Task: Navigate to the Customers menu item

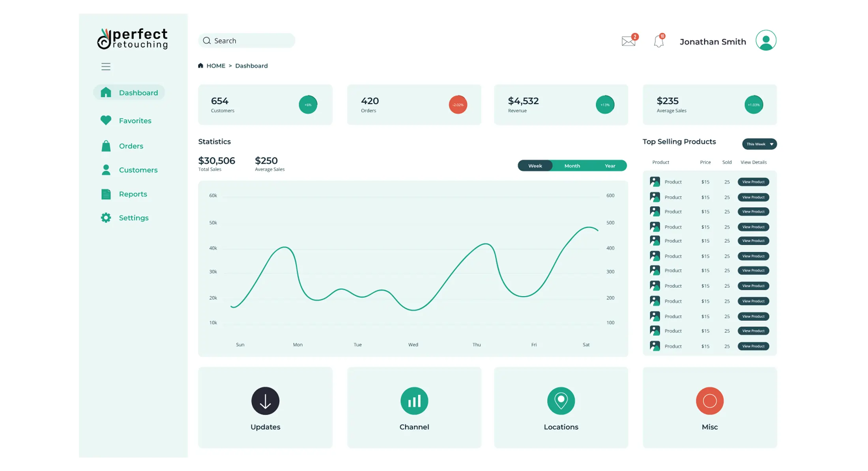Action: pyautogui.click(x=137, y=169)
